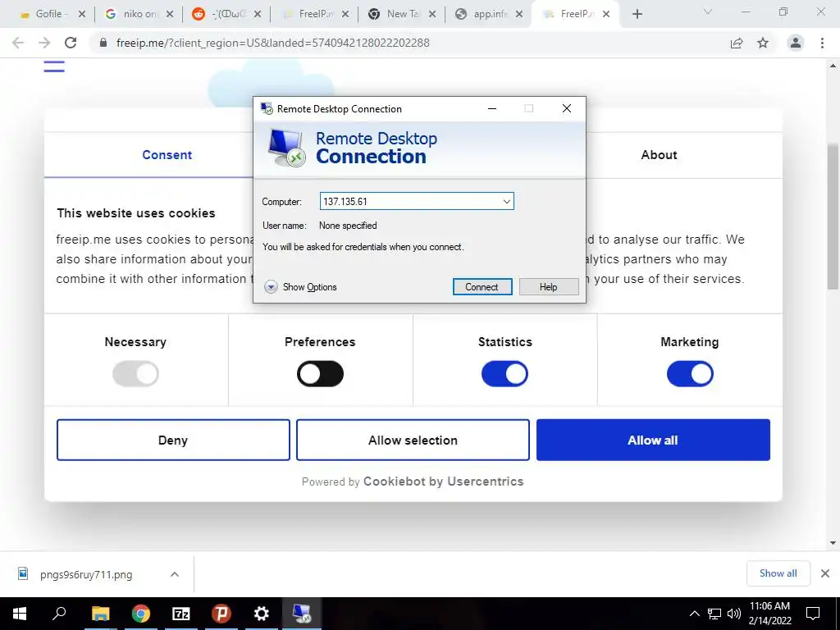This screenshot has width=840, height=630.
Task: Open the tab search chevron
Action: coord(708,11)
